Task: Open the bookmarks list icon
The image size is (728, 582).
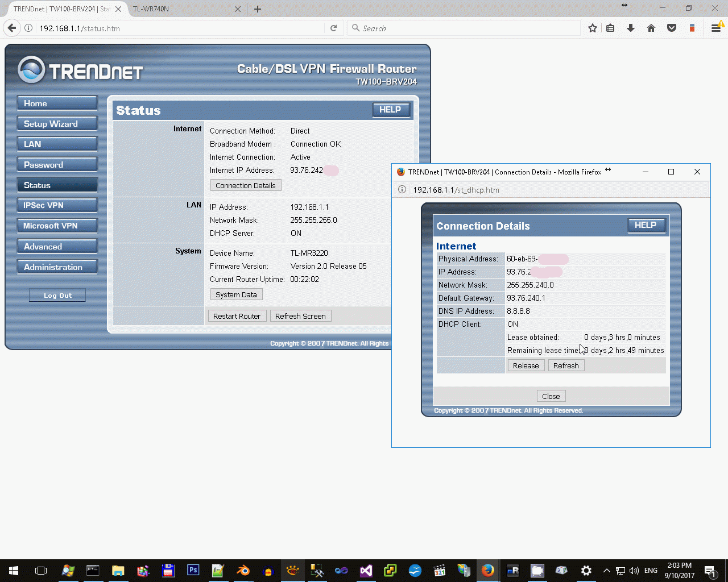Action: 610,28
